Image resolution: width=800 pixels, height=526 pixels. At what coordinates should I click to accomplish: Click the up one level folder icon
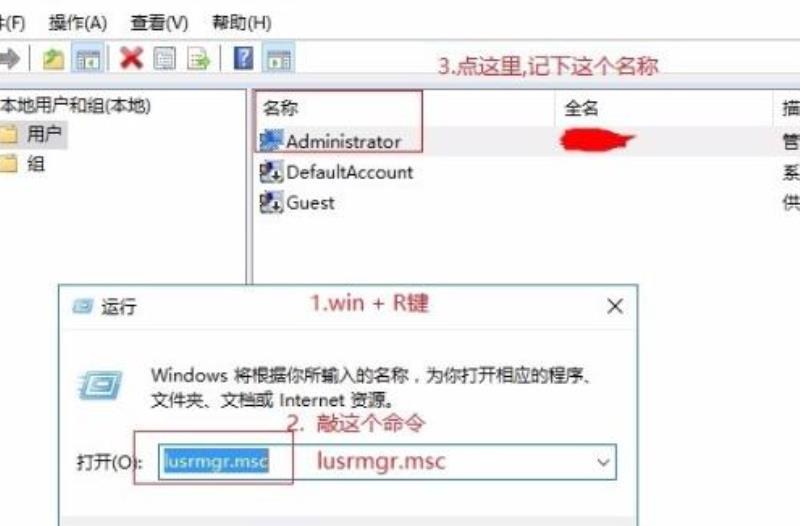[53, 59]
